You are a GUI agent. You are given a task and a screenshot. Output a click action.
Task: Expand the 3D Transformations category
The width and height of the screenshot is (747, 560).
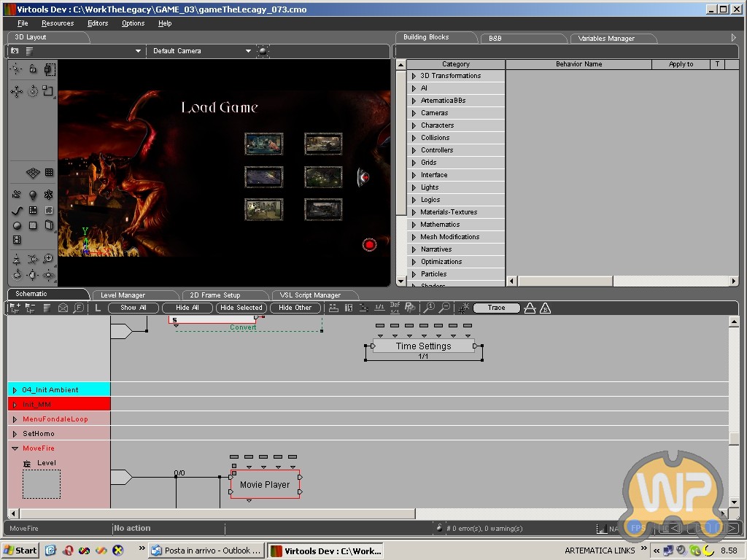coord(414,76)
